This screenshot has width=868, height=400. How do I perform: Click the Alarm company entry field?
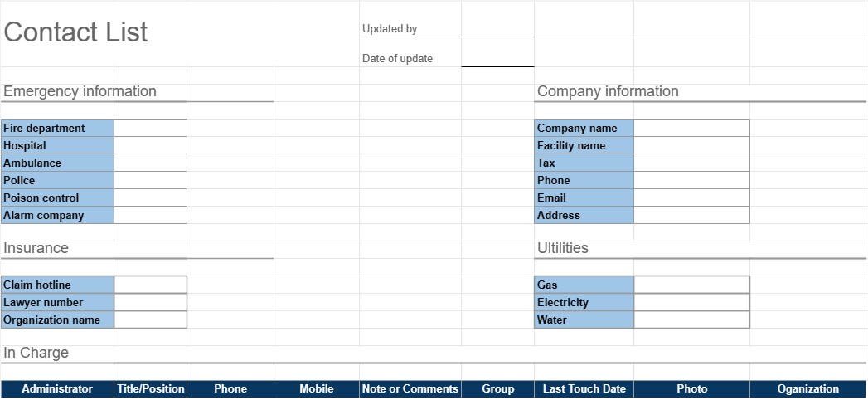150,215
